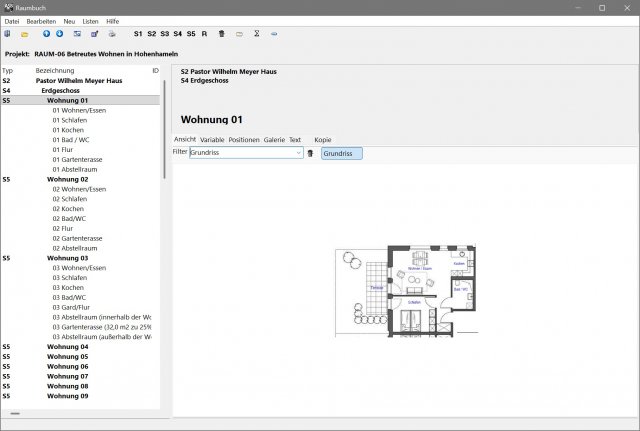Open the Bearbeiten menu

tap(41, 20)
